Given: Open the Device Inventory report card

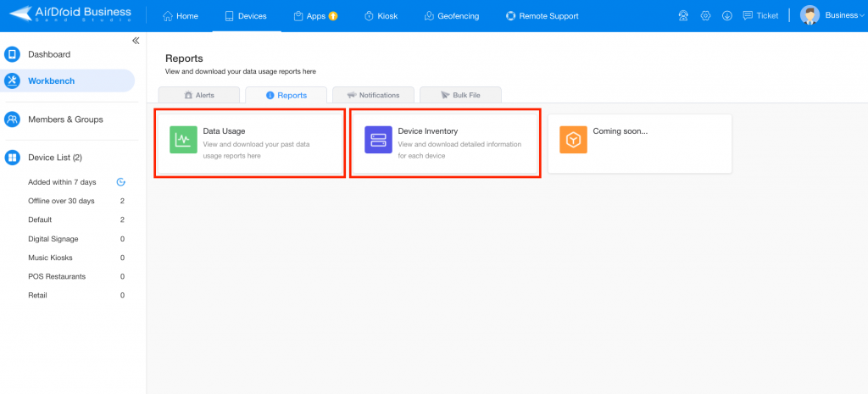Looking at the screenshot, I should pyautogui.click(x=445, y=143).
